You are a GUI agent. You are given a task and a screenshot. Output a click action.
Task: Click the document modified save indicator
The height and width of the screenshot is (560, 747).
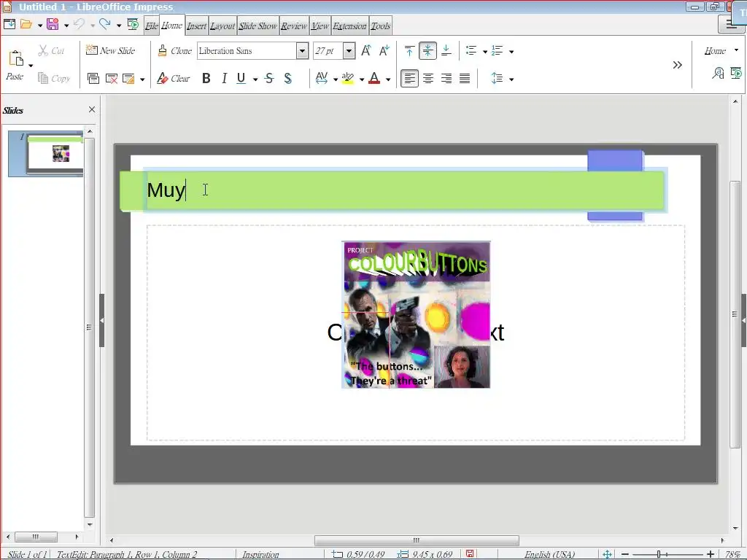point(470,554)
